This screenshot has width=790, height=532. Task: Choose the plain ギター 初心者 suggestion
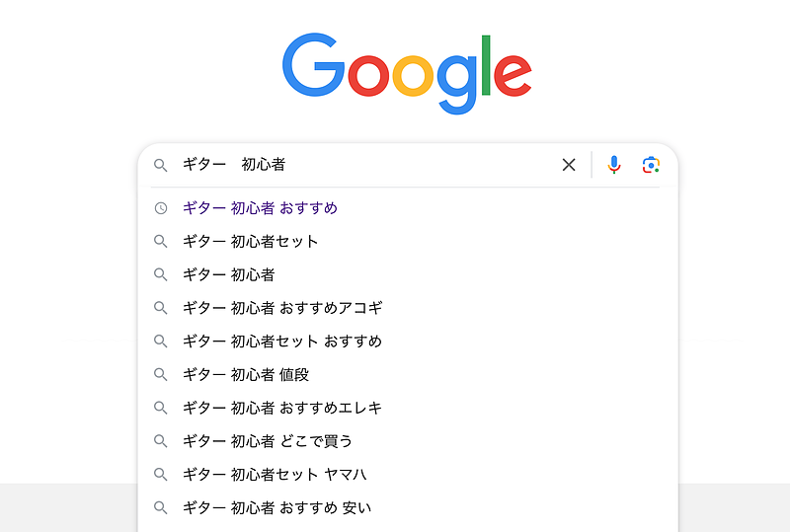pyautogui.click(x=228, y=274)
